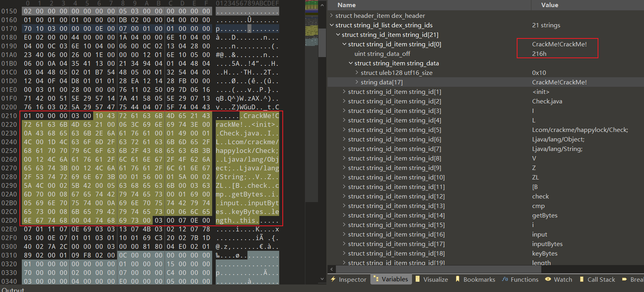The image size is (644, 292).
Task: Click hex editor scrollbar down arrow
Action: [x=322, y=279]
